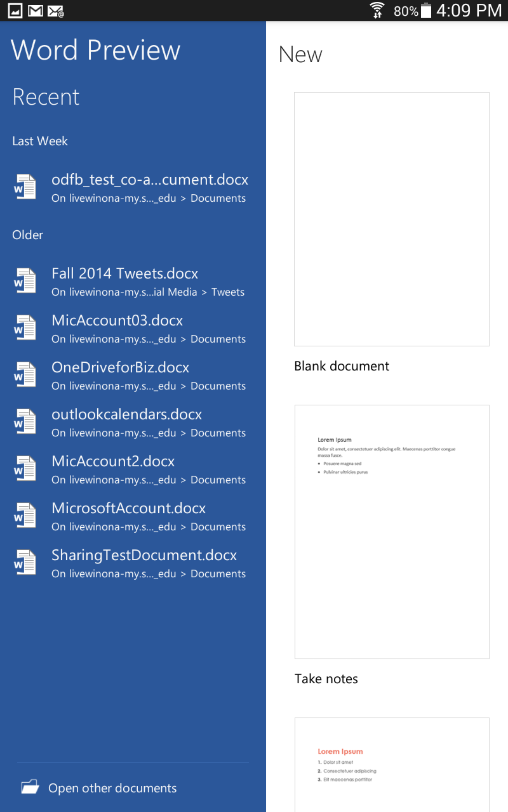Tap the Word file icon for MicAccount2.docx
This screenshot has width=508, height=812.
click(x=25, y=469)
